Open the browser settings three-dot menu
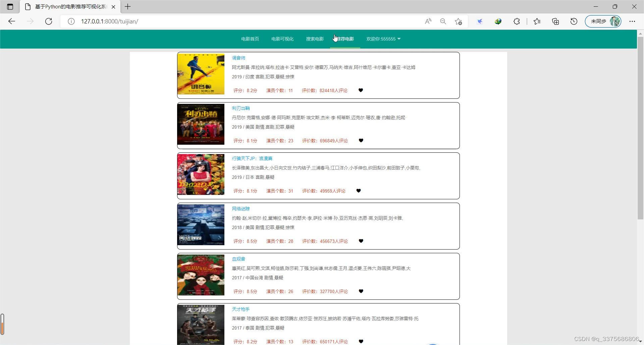The width and height of the screenshot is (644, 345). pos(633,21)
